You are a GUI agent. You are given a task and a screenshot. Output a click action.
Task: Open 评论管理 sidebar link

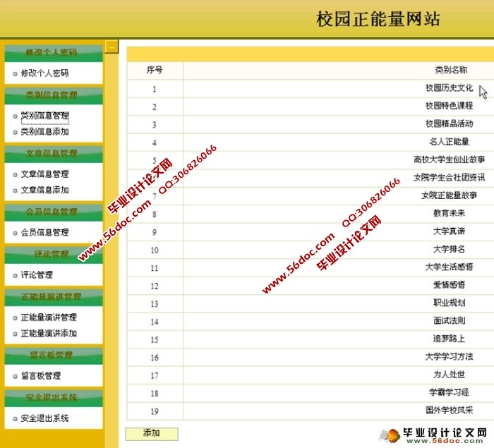37,274
